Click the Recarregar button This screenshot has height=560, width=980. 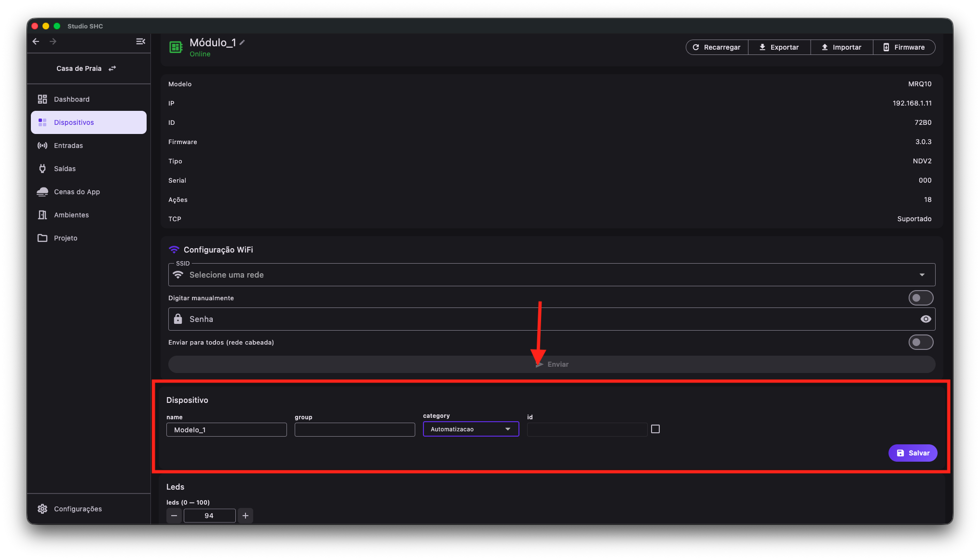717,47
